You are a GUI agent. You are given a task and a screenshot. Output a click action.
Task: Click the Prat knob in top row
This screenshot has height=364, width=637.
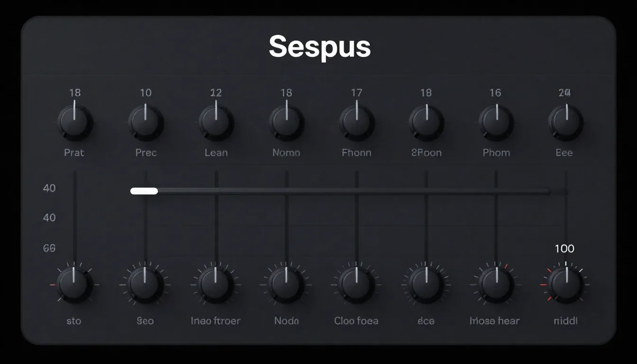[74, 122]
